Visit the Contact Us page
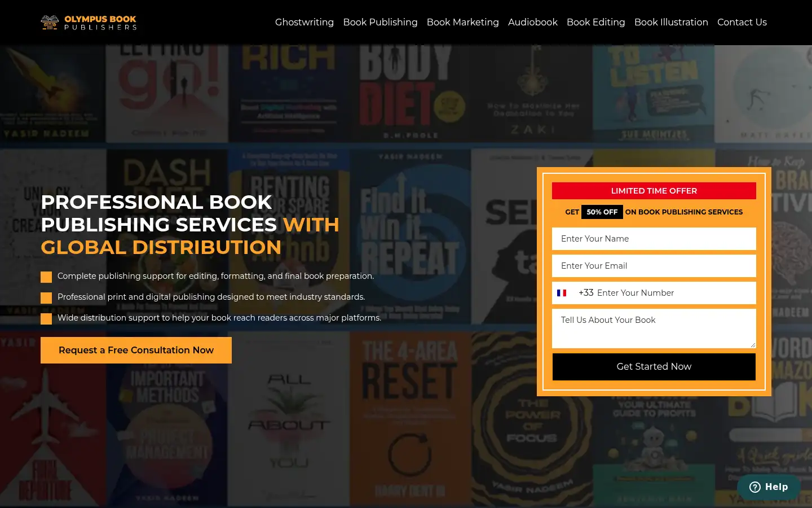Image resolution: width=812 pixels, height=508 pixels. [742, 22]
